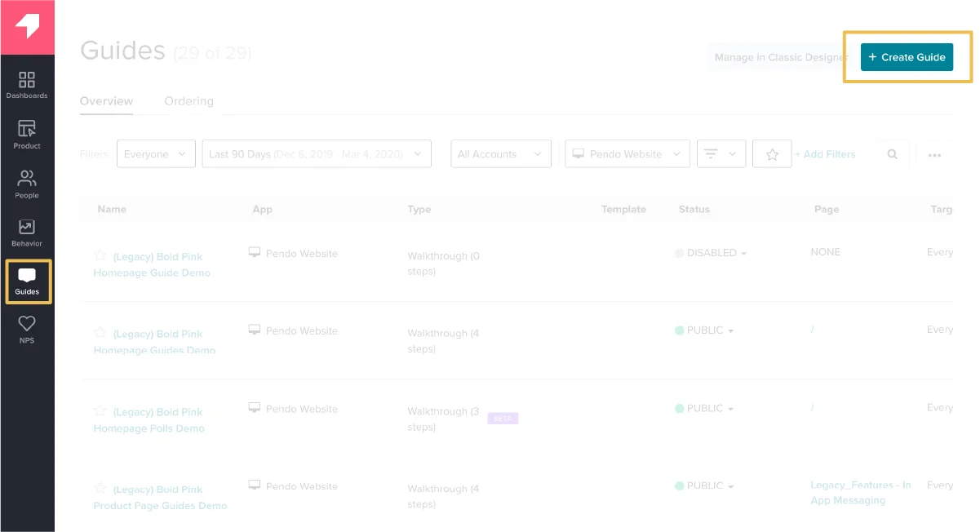This screenshot has width=980, height=532.
Task: Expand the Everyone segment dropdown
Action: coord(156,154)
